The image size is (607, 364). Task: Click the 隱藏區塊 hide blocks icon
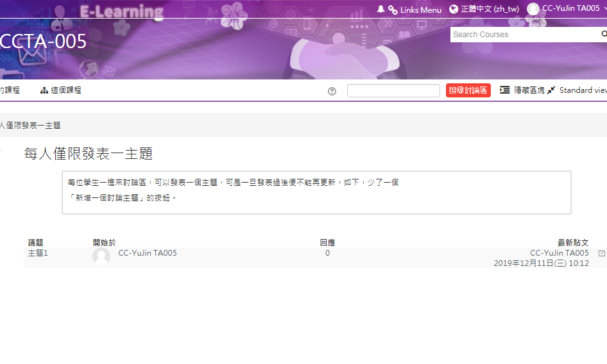(505, 90)
